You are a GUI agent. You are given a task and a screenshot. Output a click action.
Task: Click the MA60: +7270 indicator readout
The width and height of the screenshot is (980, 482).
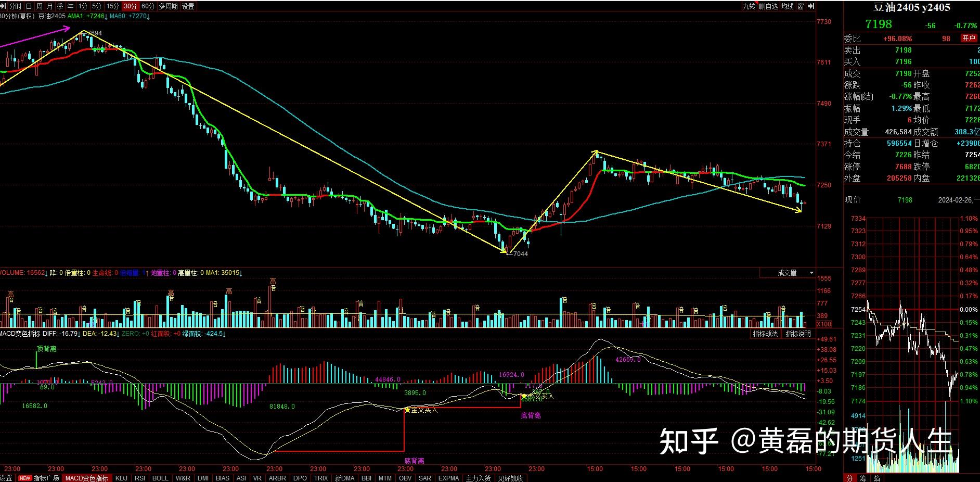point(130,16)
